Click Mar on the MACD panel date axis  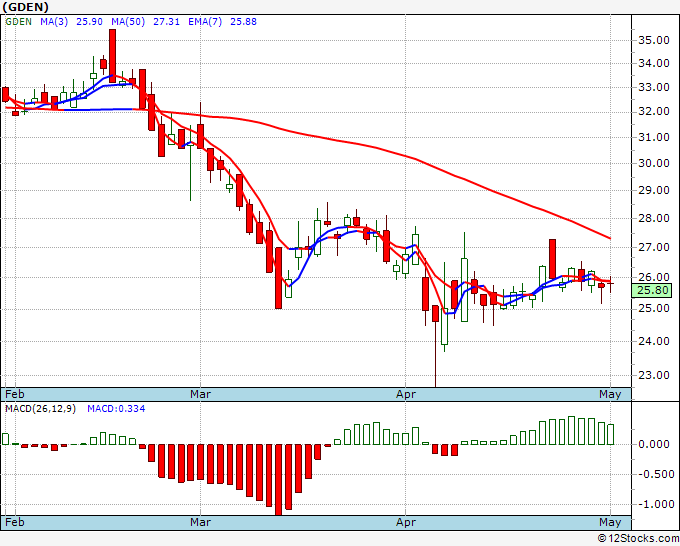pos(200,522)
